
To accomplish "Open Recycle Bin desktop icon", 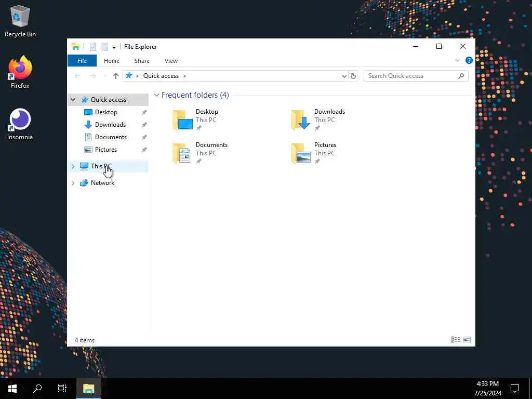I will coord(20,21).
